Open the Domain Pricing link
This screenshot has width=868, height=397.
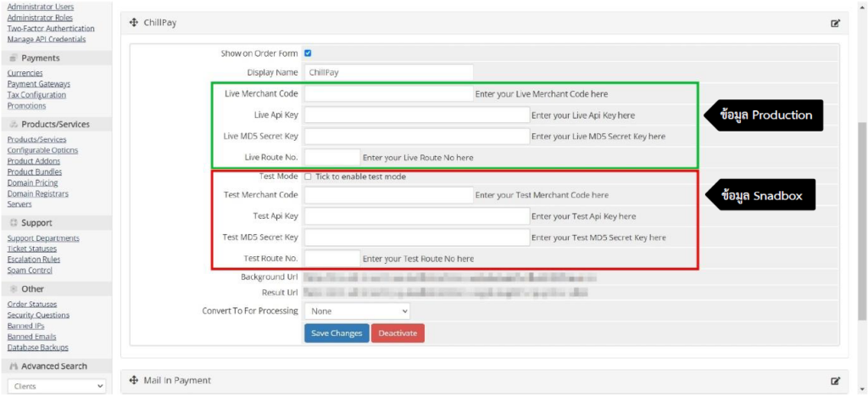pos(32,182)
